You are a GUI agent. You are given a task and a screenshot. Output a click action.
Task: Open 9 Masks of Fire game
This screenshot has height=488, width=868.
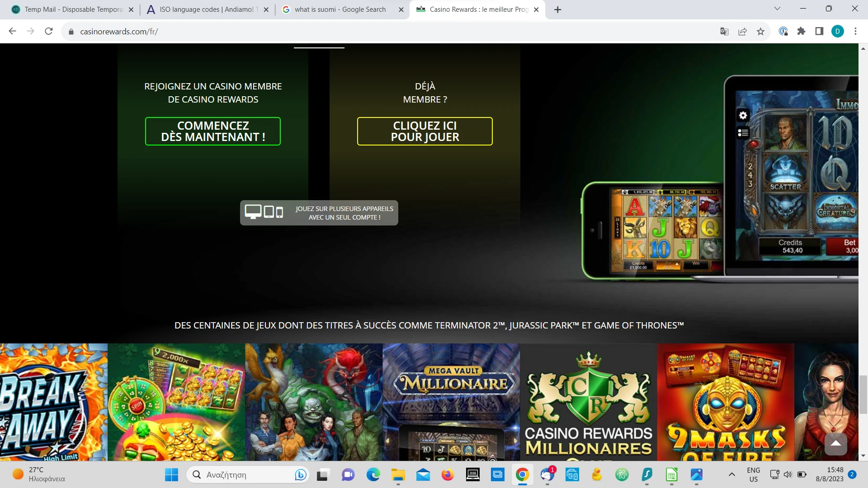coord(726,402)
